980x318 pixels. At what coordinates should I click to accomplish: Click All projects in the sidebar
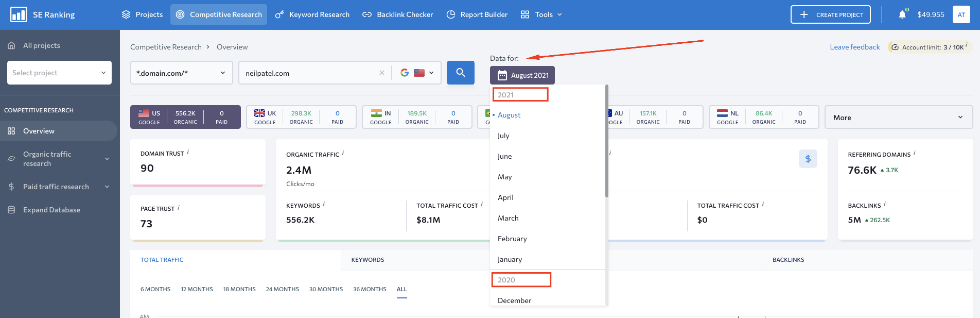click(x=42, y=45)
